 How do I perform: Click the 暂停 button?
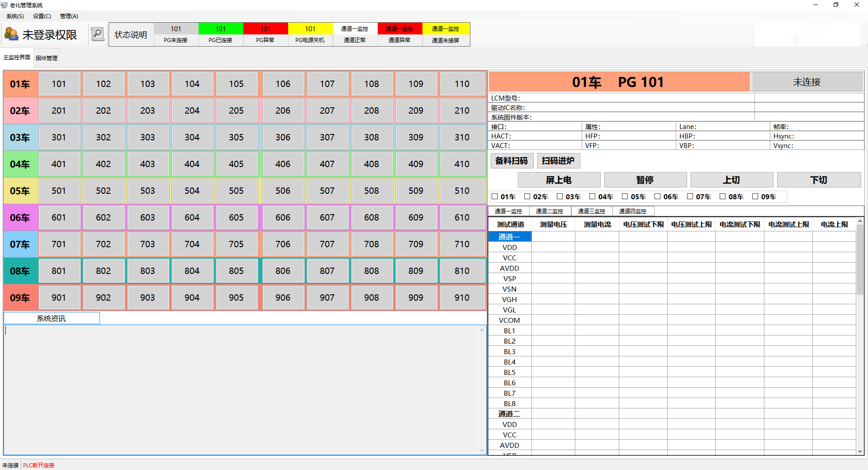(x=645, y=180)
